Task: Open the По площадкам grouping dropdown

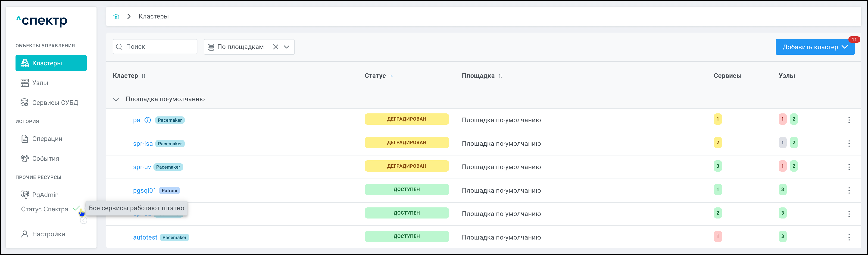Action: (x=287, y=47)
